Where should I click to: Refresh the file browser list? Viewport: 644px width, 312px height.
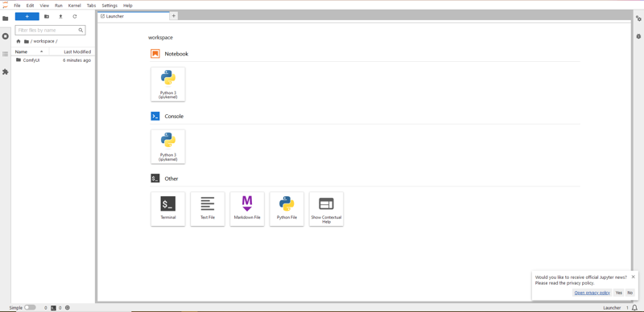[75, 16]
